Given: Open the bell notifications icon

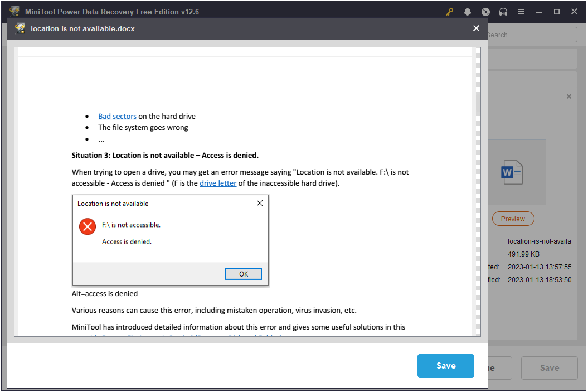Looking at the screenshot, I should click(x=468, y=11).
